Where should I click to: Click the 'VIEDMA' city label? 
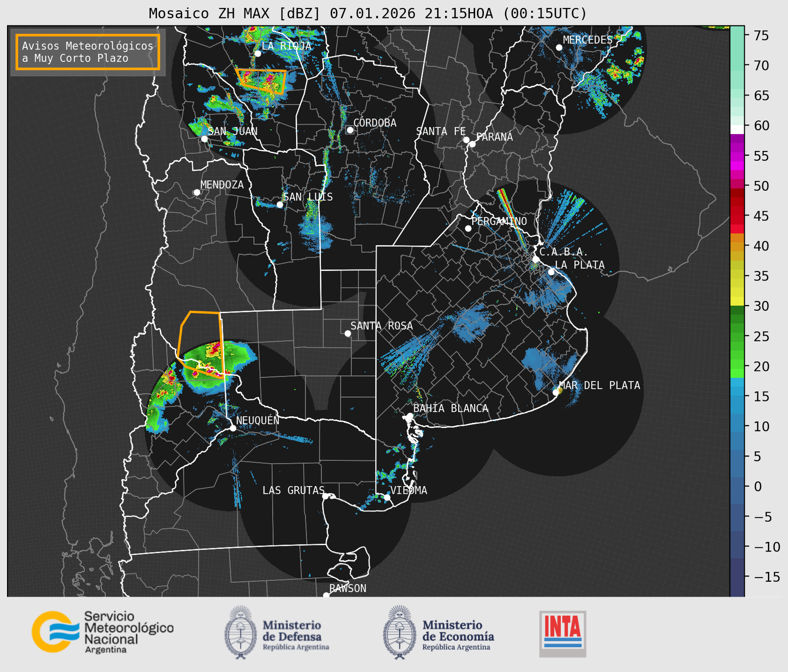[x=409, y=490]
